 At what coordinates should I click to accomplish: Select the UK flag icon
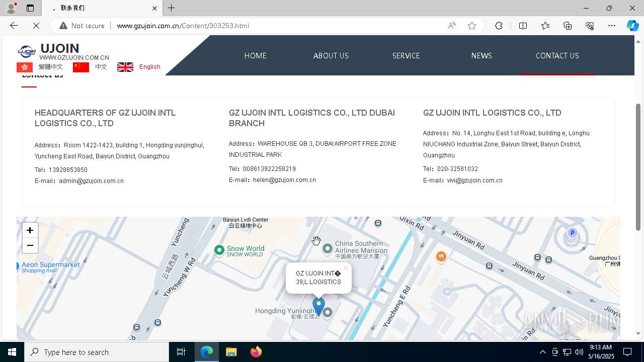(125, 67)
